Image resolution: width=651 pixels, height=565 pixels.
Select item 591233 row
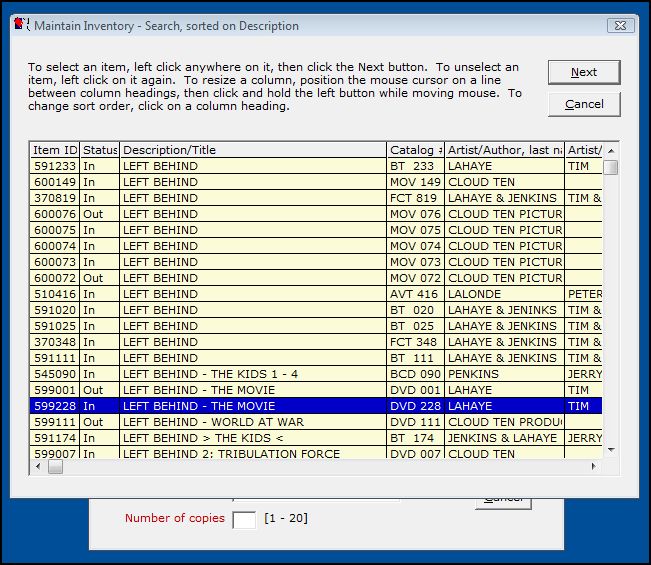(x=316, y=166)
